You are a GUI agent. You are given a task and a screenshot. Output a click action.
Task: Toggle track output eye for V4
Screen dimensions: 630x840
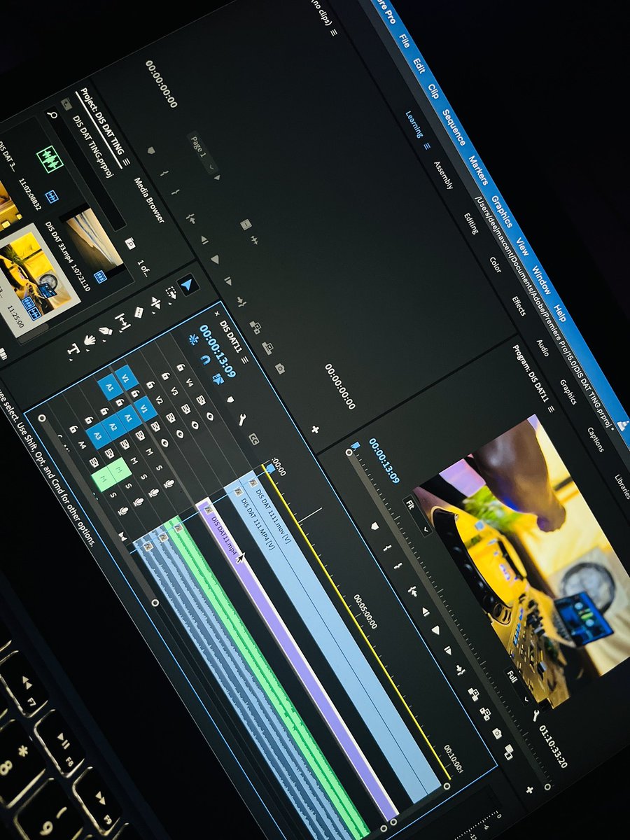[x=211, y=416]
